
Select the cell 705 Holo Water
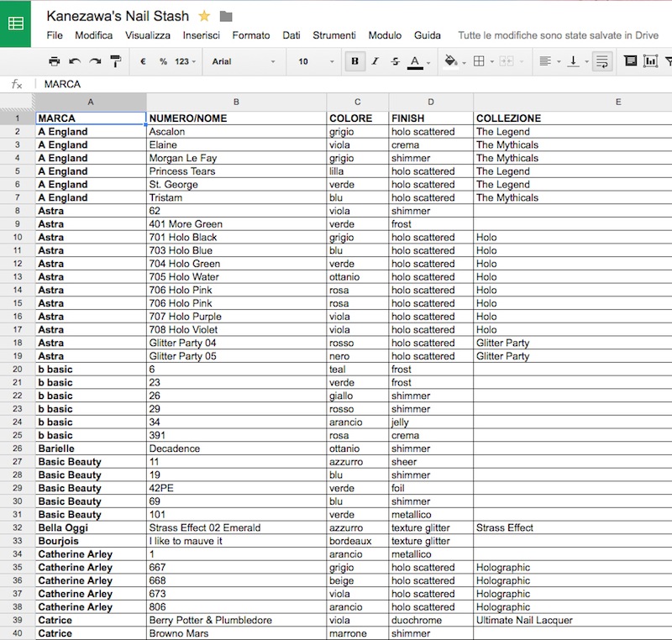coord(236,276)
